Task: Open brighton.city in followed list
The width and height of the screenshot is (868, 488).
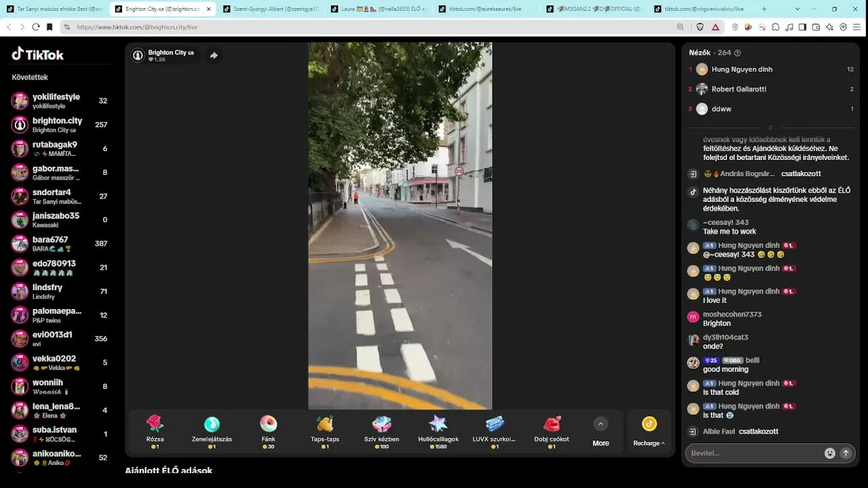Action: tap(60, 125)
